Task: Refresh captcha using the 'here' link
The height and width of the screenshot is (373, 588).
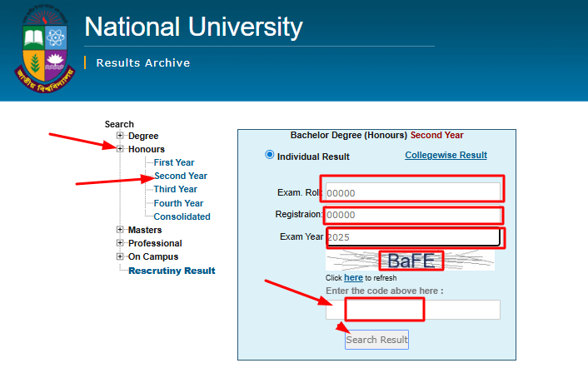Action: pyautogui.click(x=353, y=278)
